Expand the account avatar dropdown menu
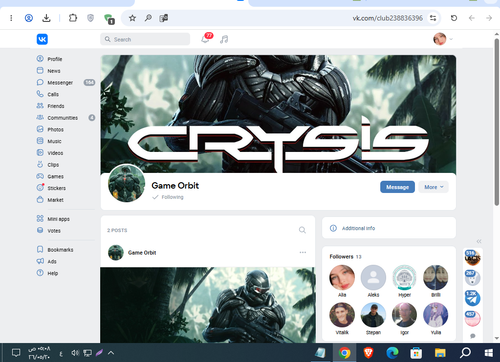500x362 pixels. (x=443, y=39)
